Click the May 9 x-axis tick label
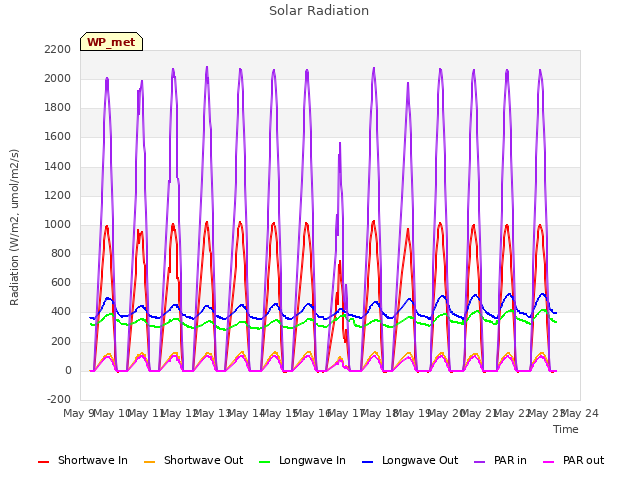Viewport: 640px width, 480px height. click(x=78, y=413)
